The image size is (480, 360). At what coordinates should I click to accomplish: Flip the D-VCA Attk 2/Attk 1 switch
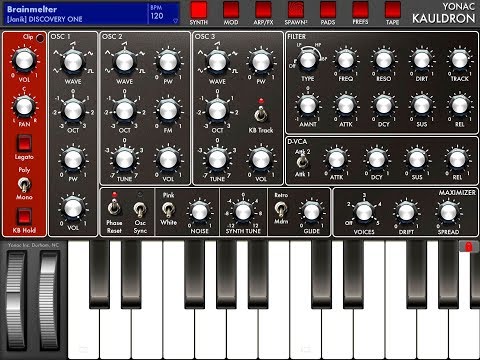pyautogui.click(x=302, y=162)
